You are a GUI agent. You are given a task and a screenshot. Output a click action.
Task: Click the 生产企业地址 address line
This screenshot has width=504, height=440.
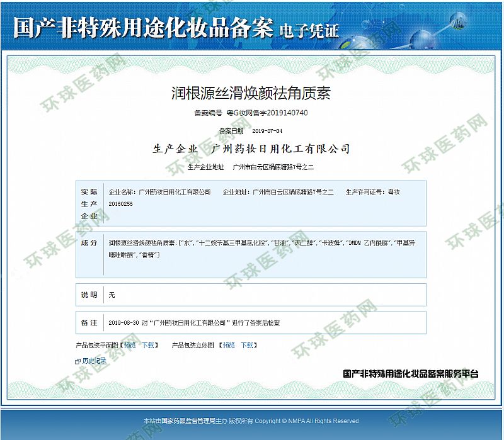[273, 167]
